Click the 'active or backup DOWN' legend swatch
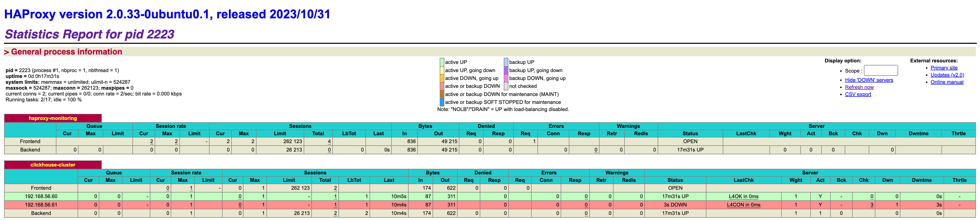The width and height of the screenshot is (980, 220). [442, 86]
